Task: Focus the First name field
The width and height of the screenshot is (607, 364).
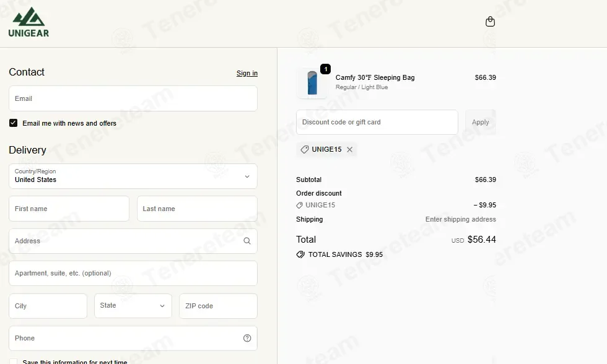Action: pos(69,209)
